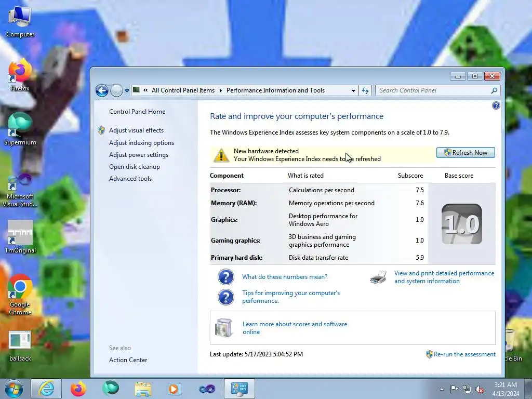Click the help icon beside Tips for improving
The image size is (532, 399).
point(225,297)
